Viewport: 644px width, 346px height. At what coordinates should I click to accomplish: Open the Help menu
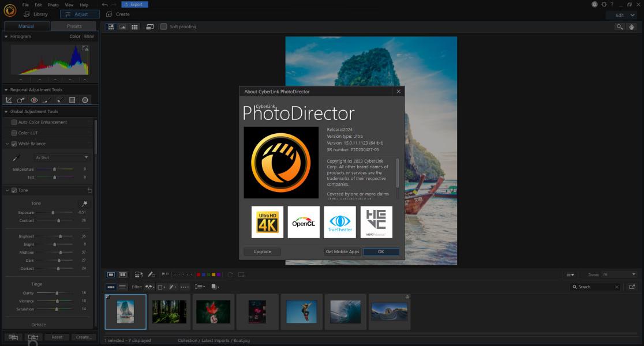pyautogui.click(x=84, y=5)
